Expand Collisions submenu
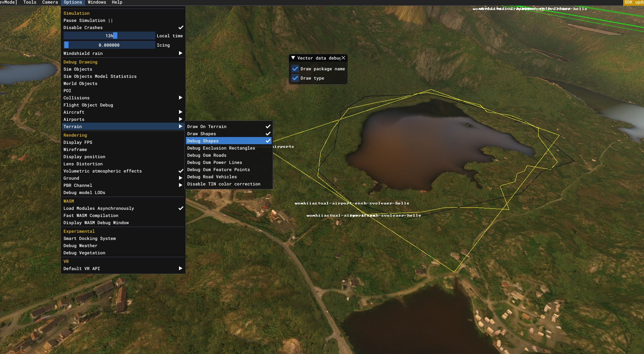This screenshot has height=354, width=644. [x=123, y=98]
